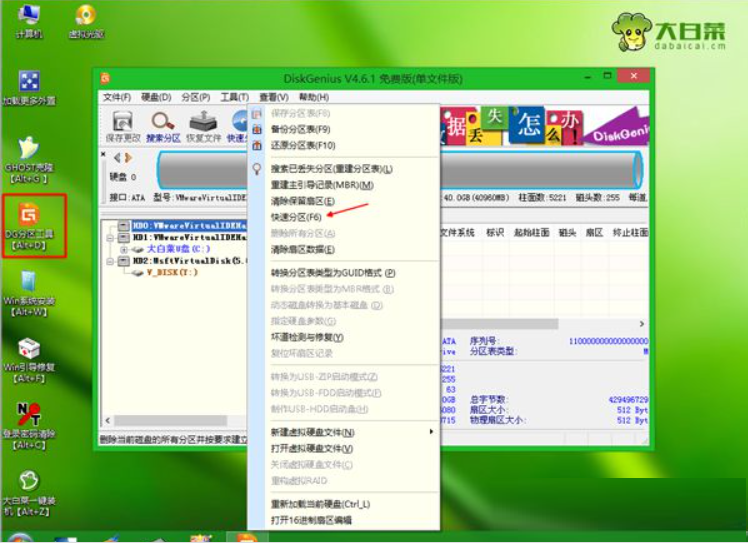748x543 pixels.
Task: Select 转换分区表类型为GUID格式 option
Action: (x=333, y=272)
